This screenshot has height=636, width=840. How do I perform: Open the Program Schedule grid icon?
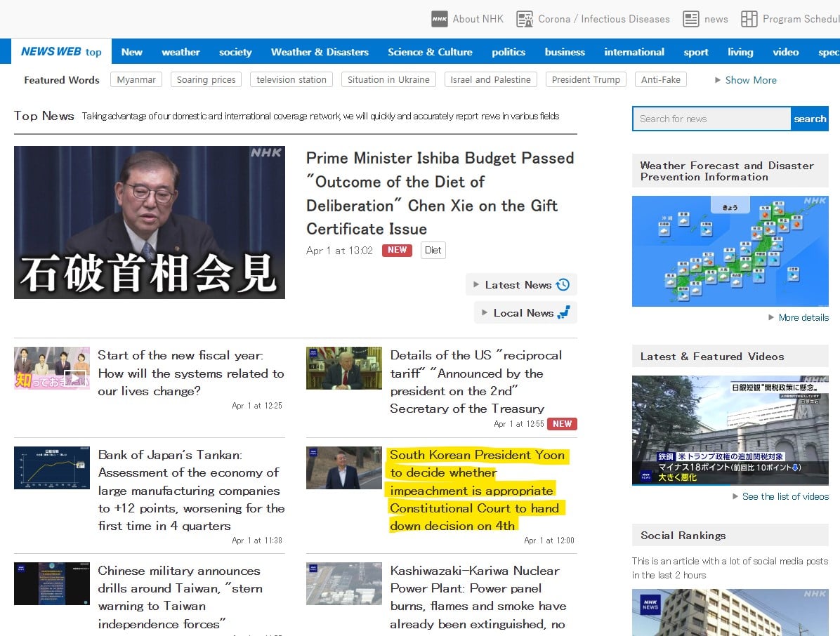(x=749, y=19)
